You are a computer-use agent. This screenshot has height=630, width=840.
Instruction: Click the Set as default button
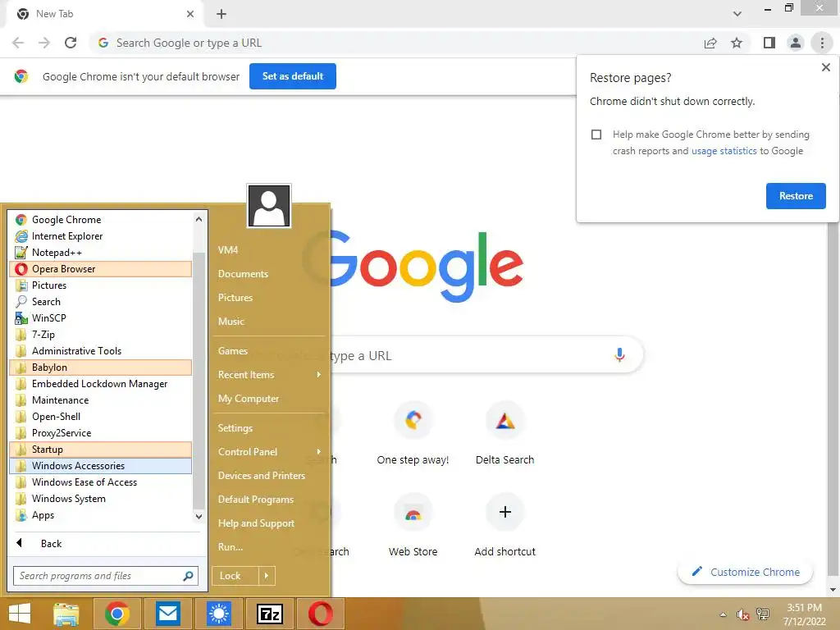pyautogui.click(x=293, y=76)
